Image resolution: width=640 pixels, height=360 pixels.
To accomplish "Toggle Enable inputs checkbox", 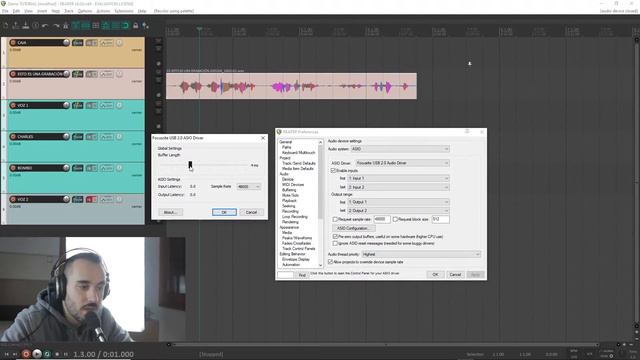I will pyautogui.click(x=333, y=171).
